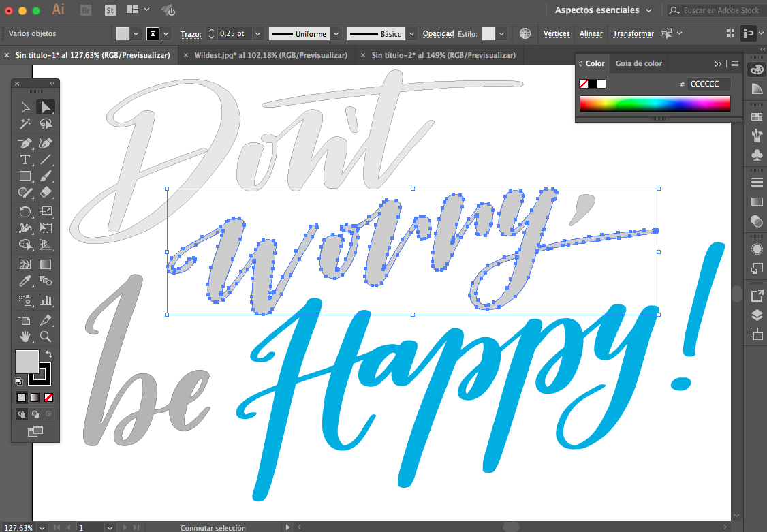Screen dimensions: 767x532
Task: Open the Guía de color tab
Action: point(638,63)
